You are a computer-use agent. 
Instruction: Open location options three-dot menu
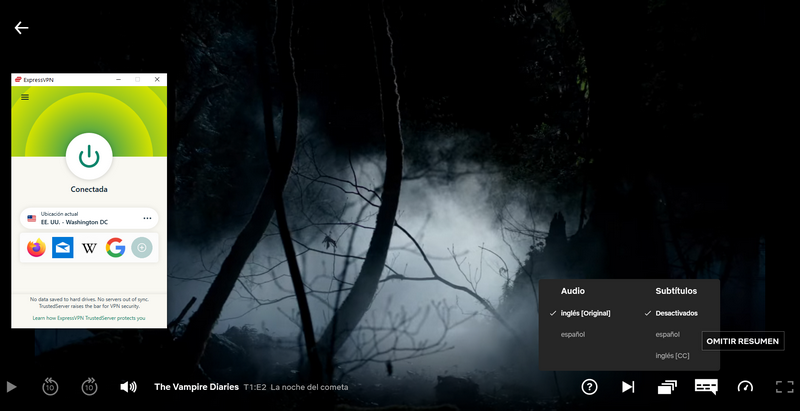(x=147, y=218)
